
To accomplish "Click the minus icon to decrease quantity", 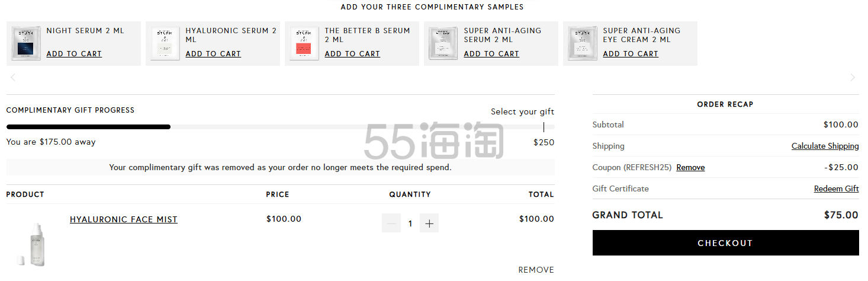I will tap(391, 223).
